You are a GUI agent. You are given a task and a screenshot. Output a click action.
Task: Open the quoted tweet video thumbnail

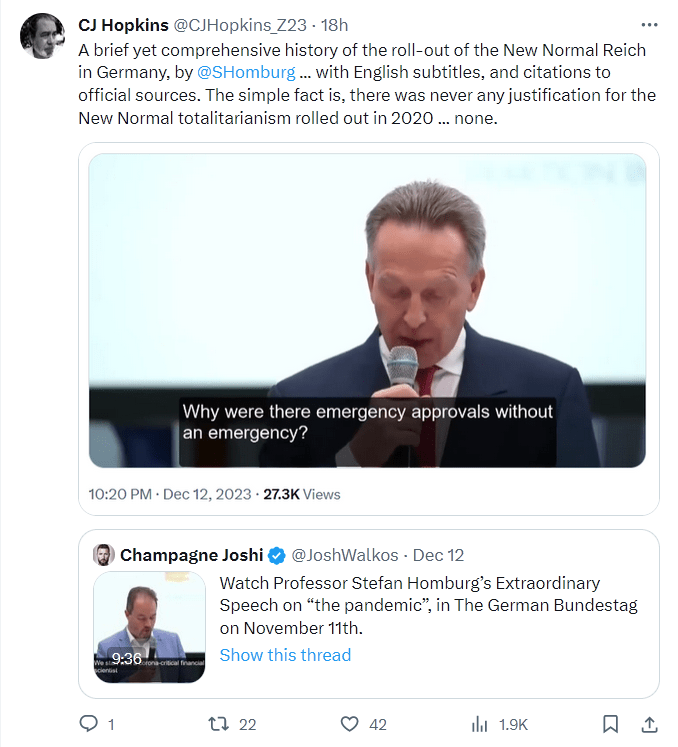[x=149, y=627]
